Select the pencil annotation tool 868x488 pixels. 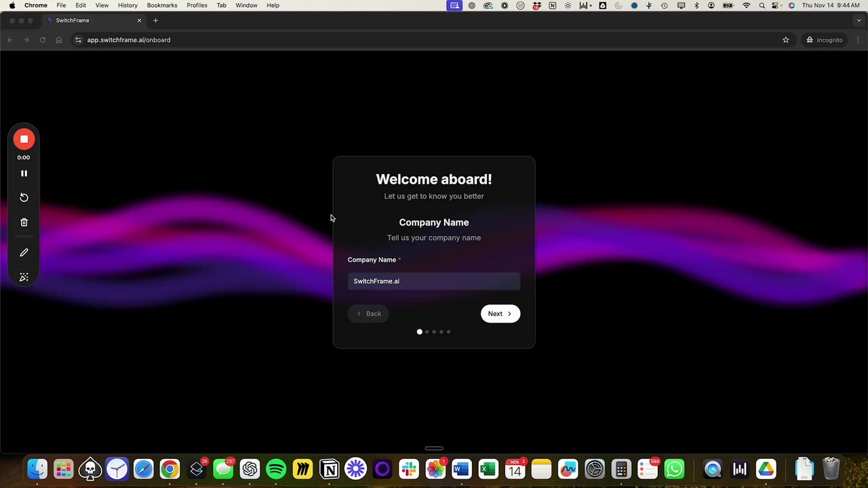coord(24,252)
